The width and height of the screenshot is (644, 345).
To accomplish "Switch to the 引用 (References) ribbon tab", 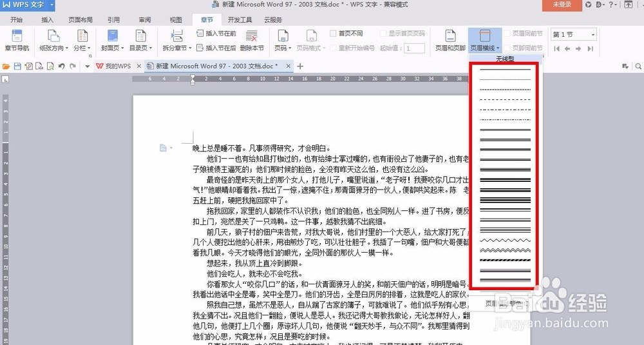I will pos(114,19).
